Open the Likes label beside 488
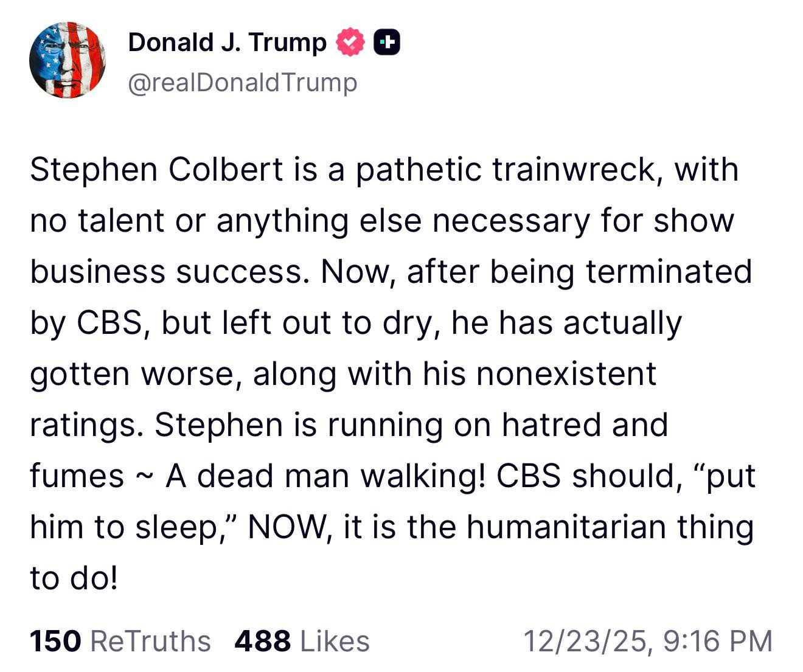The height and width of the screenshot is (672, 803). pyautogui.click(x=335, y=641)
